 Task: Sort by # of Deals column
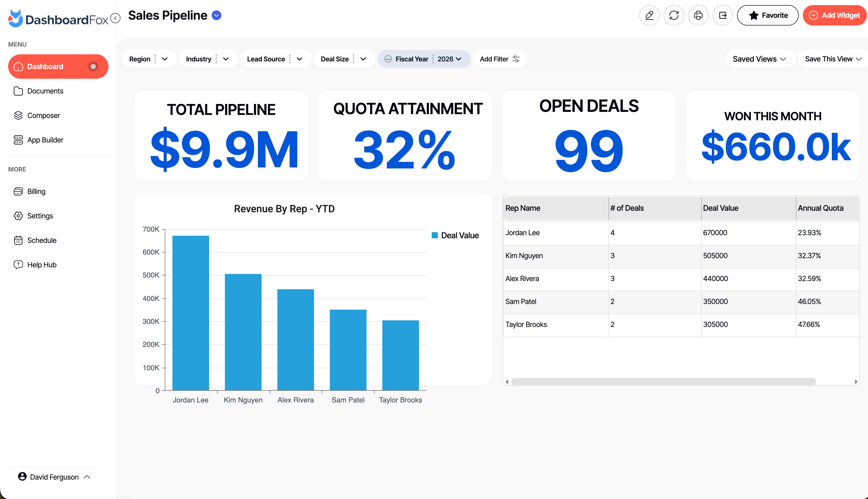coord(655,208)
